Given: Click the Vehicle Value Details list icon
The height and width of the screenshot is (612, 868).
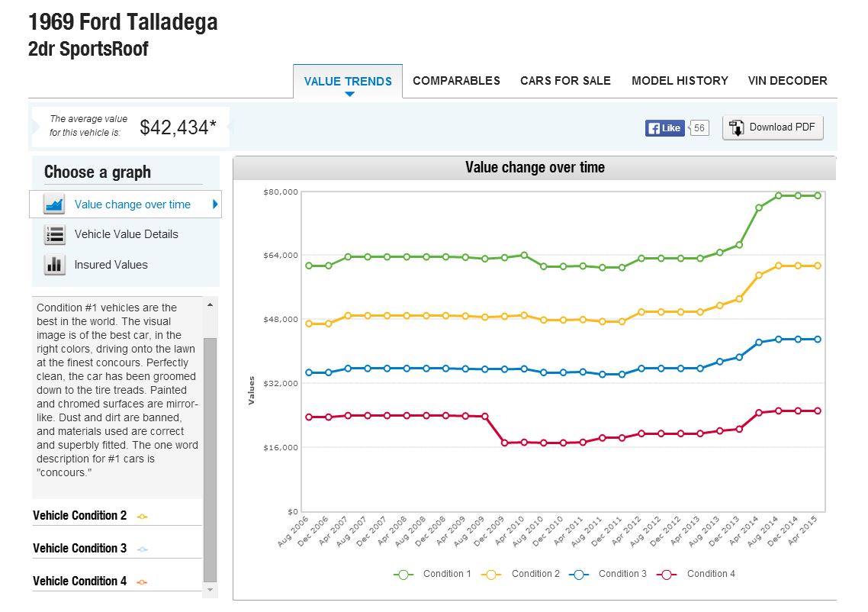Looking at the screenshot, I should [x=54, y=234].
